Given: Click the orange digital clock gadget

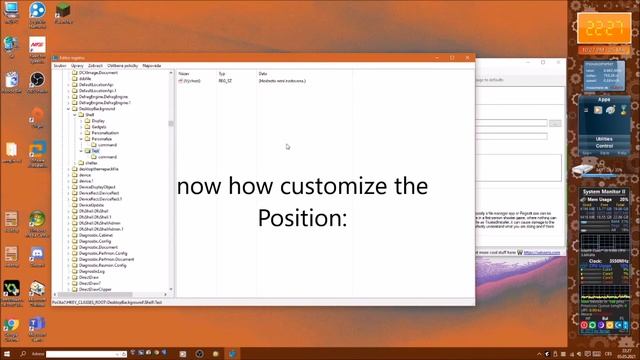Looking at the screenshot, I should (x=604, y=28).
